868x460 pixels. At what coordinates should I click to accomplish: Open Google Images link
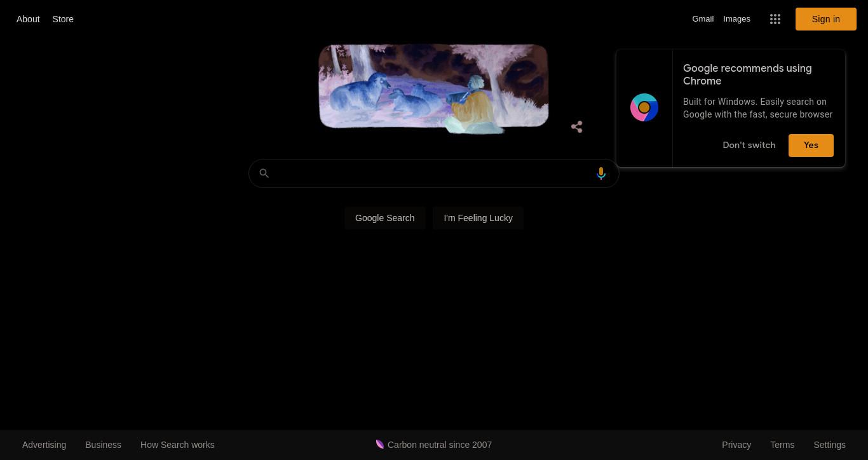point(736,19)
